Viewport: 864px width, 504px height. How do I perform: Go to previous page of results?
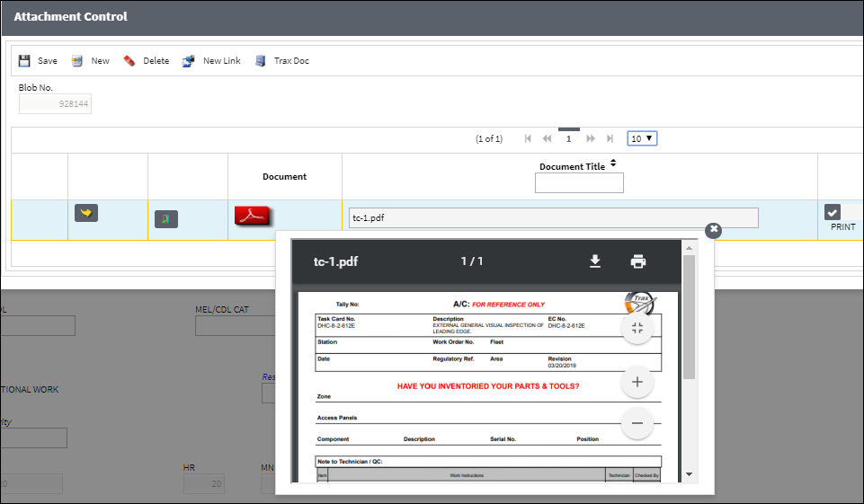pos(547,139)
